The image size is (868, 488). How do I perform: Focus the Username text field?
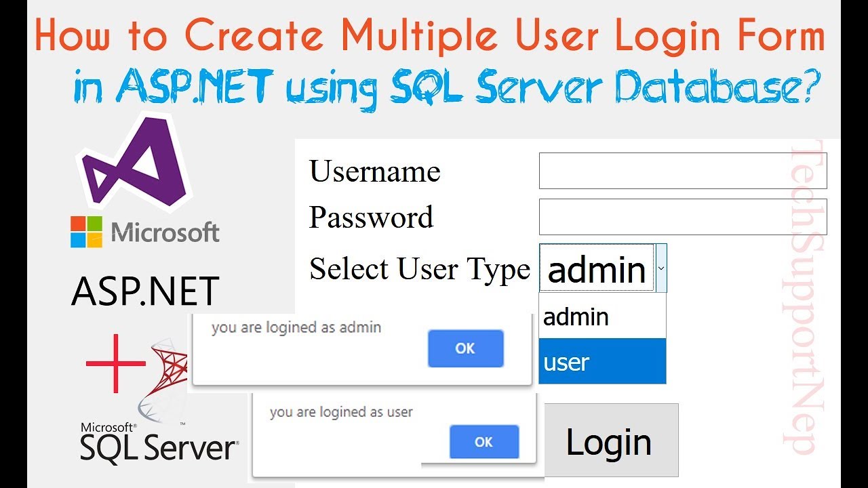[682, 171]
